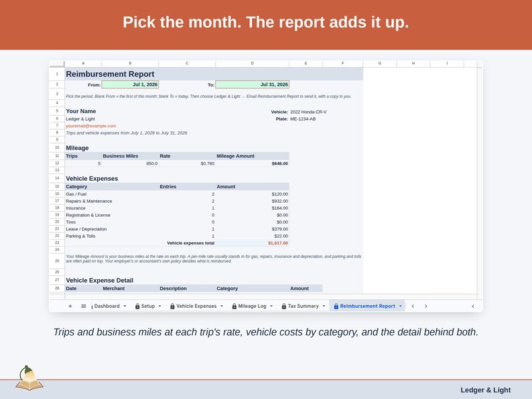Click the lock icon on Reimbursement Report tab
Screen dimensions: 532x399
tap(336, 306)
